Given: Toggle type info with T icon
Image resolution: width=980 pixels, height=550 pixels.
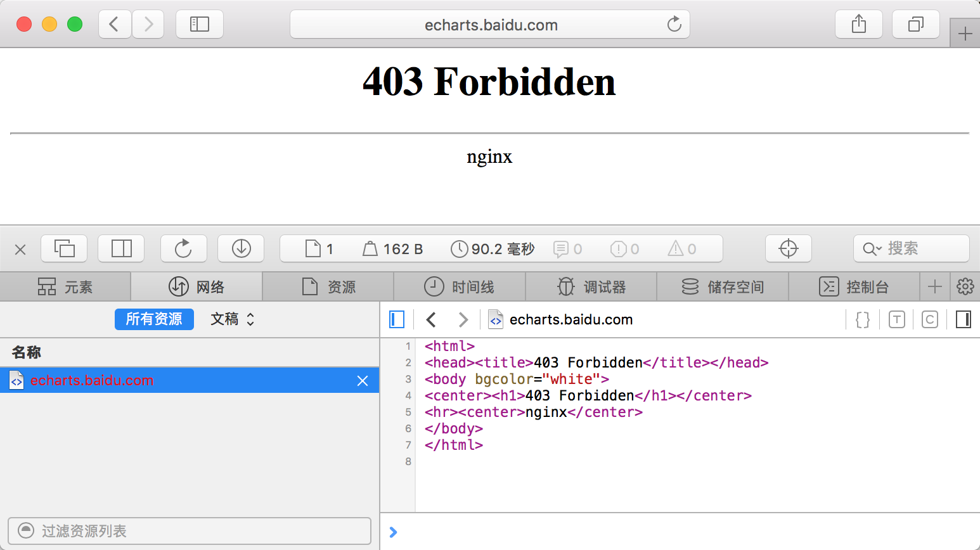Looking at the screenshot, I should click(x=896, y=319).
